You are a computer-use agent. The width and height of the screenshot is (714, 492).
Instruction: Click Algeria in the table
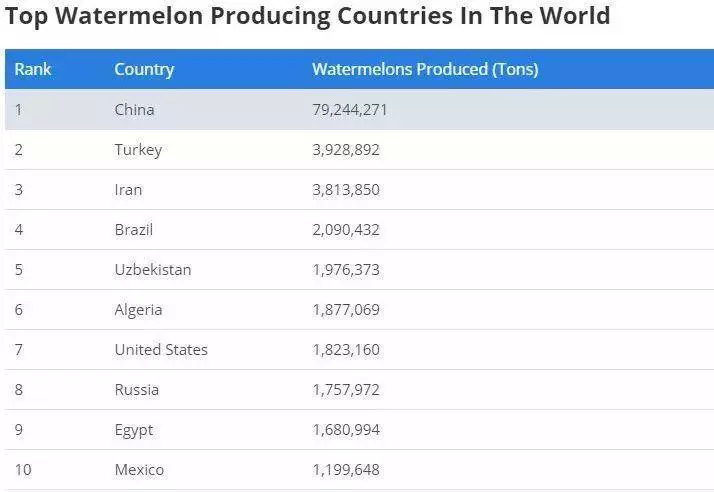tap(138, 310)
